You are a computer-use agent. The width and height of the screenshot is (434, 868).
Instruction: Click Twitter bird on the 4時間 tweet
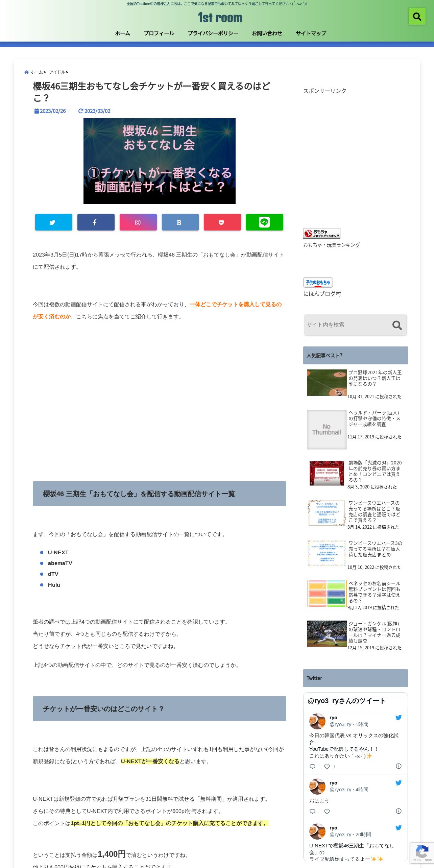(399, 783)
